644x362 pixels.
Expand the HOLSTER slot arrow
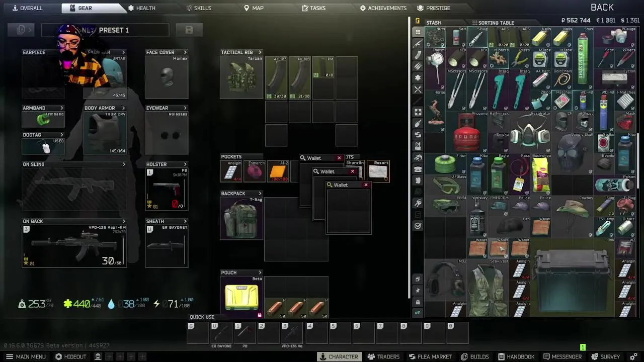[185, 164]
